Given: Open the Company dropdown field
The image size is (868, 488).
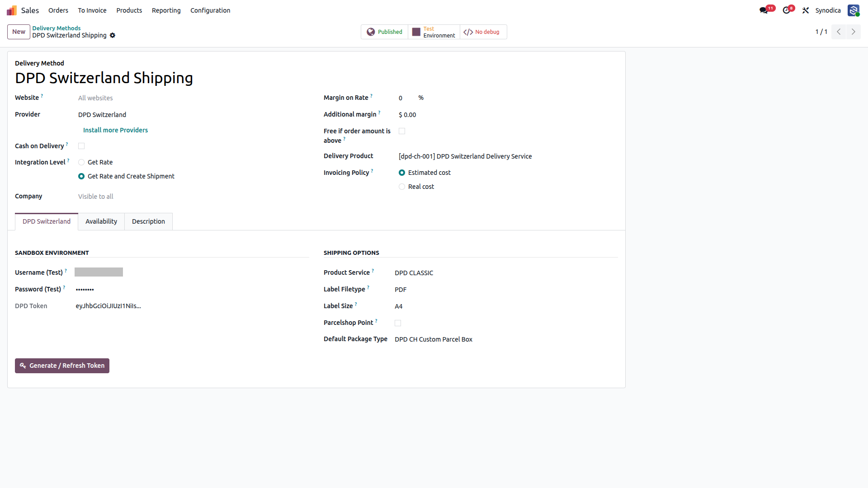Looking at the screenshot, I should pos(193,197).
